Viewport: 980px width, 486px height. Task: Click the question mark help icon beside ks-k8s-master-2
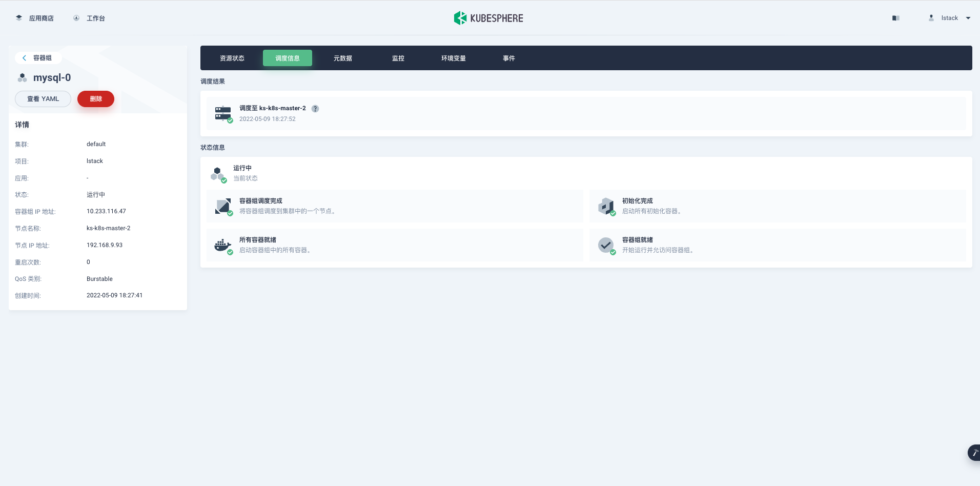pyautogui.click(x=315, y=109)
